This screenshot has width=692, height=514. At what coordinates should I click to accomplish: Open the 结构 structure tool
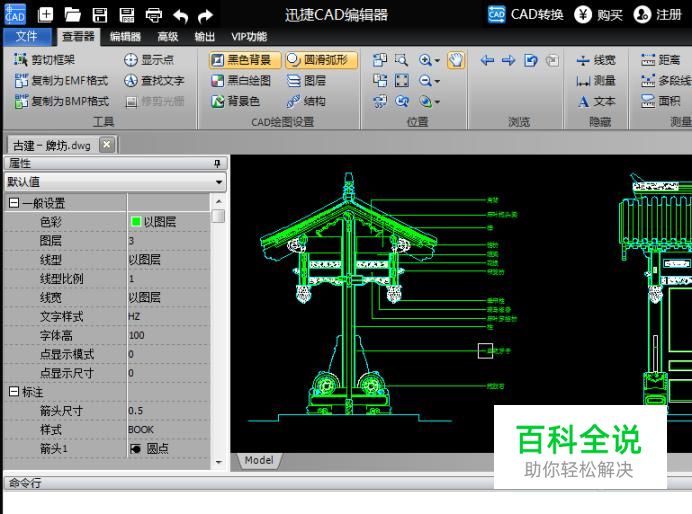(x=306, y=101)
